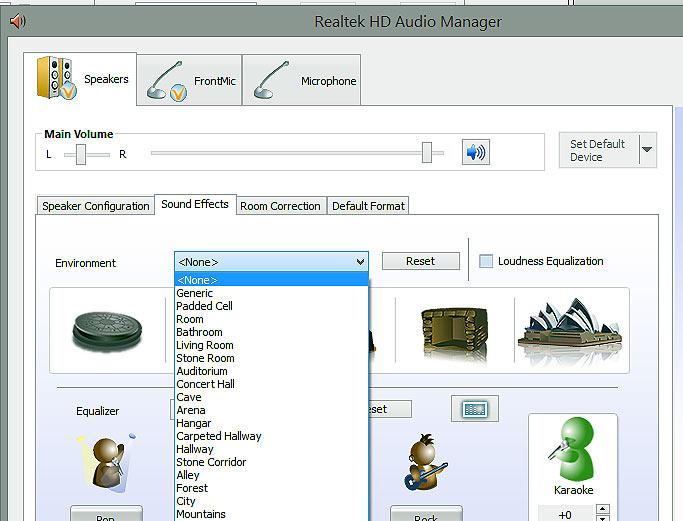Viewport: 683px width, 521px height.
Task: Click the Pop singer equalizer icon
Action: point(107,462)
